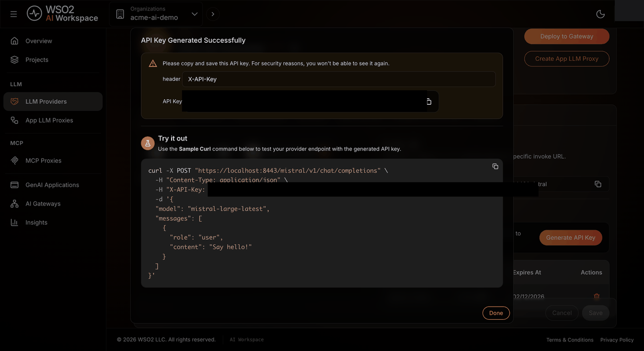Viewport: 644px width, 351px height.
Task: Click Deploy to Gateway button
Action: click(x=567, y=36)
